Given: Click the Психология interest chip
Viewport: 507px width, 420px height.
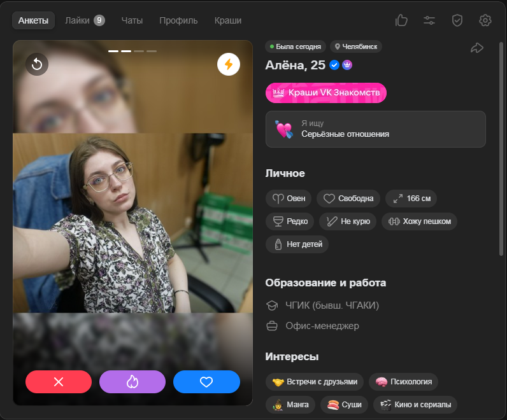Looking at the screenshot, I should point(404,382).
